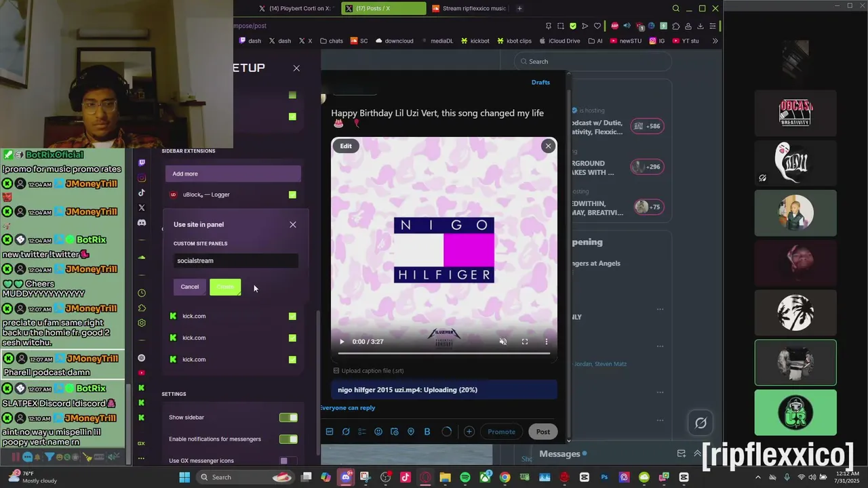868x488 pixels.
Task: Click Edit on the video attachment
Action: pos(346,146)
